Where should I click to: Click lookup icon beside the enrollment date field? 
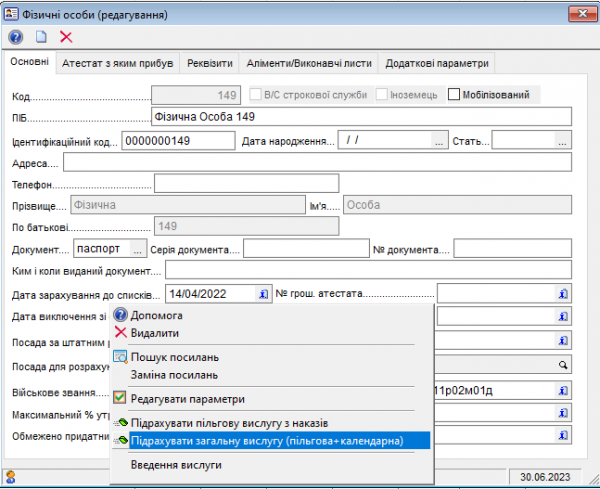point(263,294)
